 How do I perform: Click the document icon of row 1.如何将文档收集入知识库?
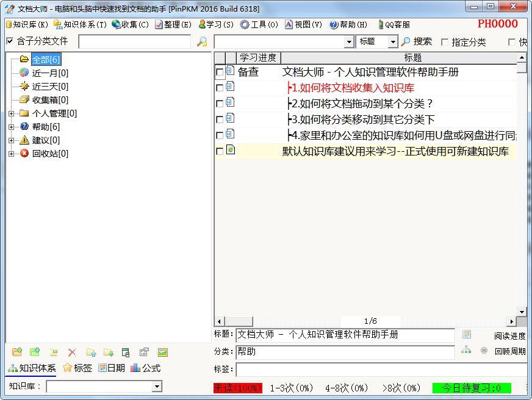pos(230,86)
